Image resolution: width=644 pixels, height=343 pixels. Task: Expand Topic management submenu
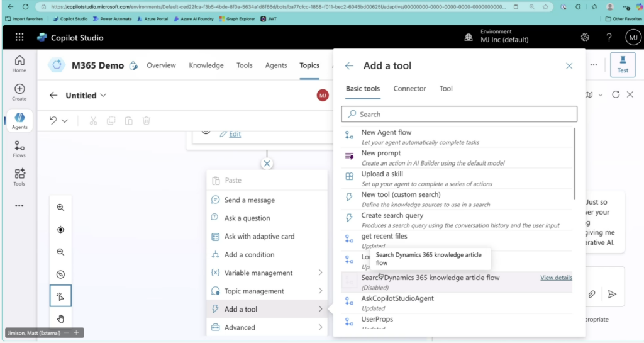coord(267,291)
